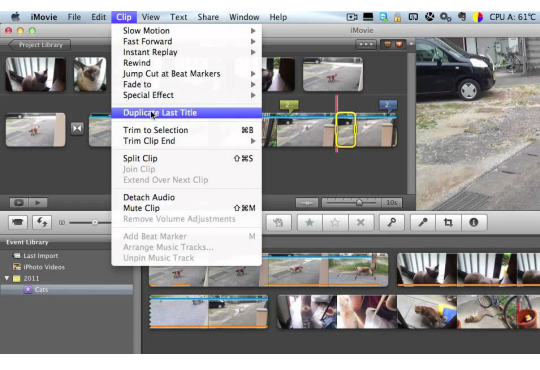Click the green title marker in timeline

[x=289, y=105]
